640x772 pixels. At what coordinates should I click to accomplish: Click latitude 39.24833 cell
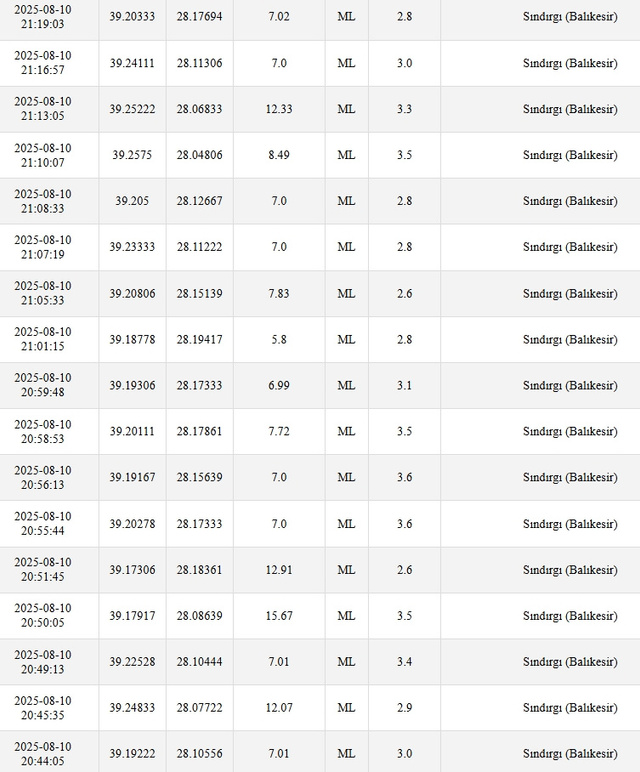132,708
